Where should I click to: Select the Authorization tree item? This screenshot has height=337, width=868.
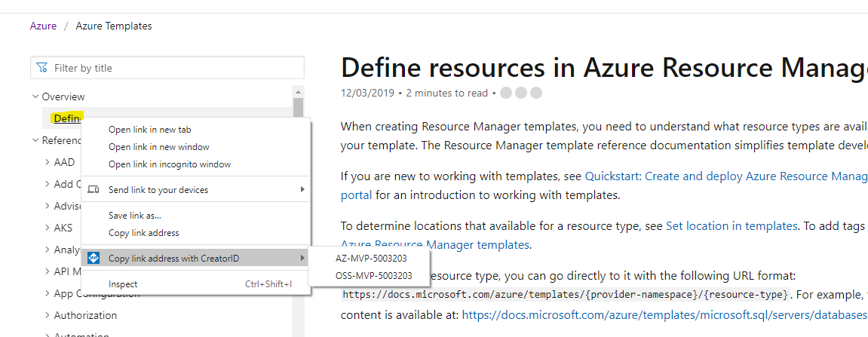pos(85,315)
